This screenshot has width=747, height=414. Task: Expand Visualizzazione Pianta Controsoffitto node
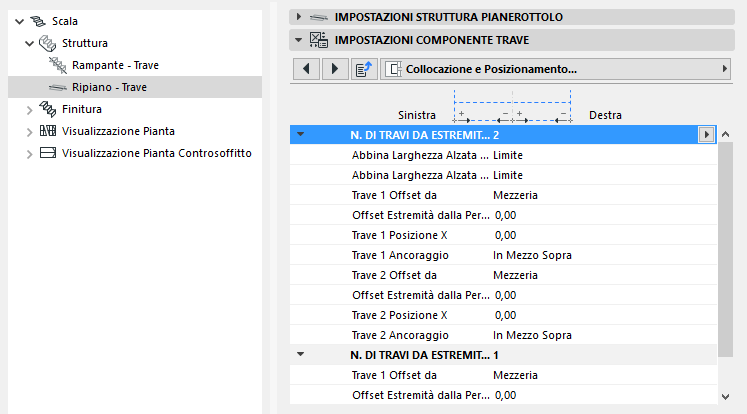click(29, 153)
